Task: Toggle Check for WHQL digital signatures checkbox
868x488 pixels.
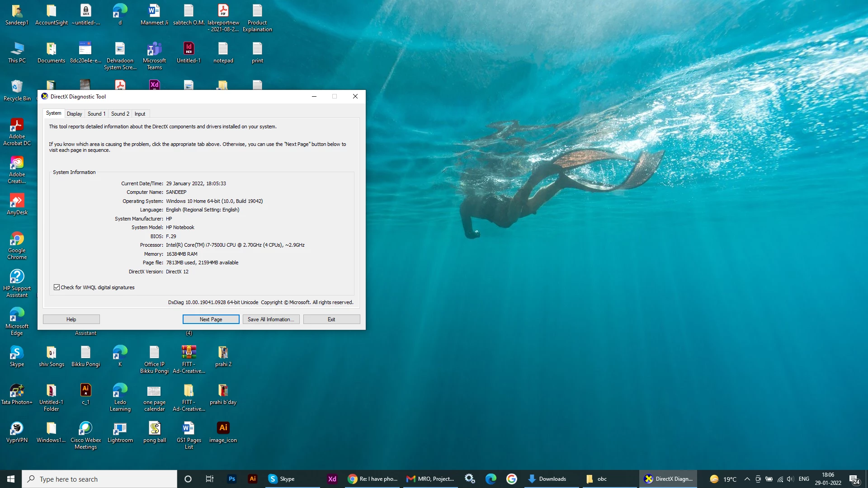Action: (57, 287)
